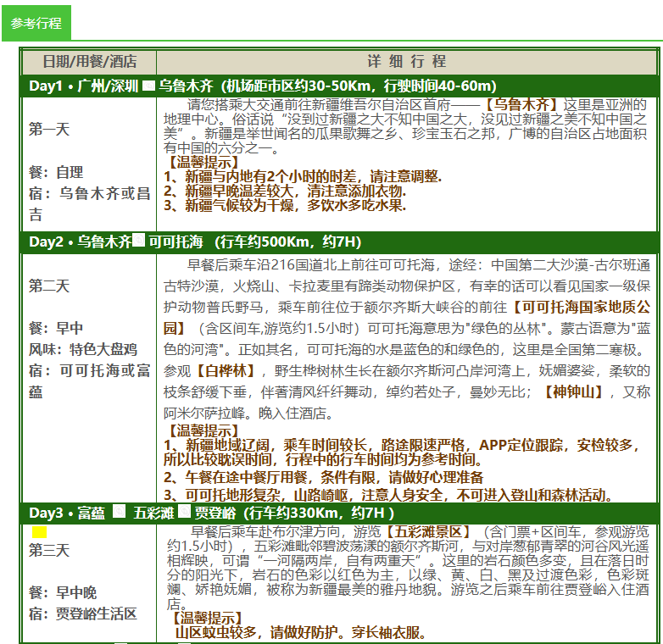Screen dimensions: 663x644
Task: Click the 详细行程 column header
Action: click(407, 62)
